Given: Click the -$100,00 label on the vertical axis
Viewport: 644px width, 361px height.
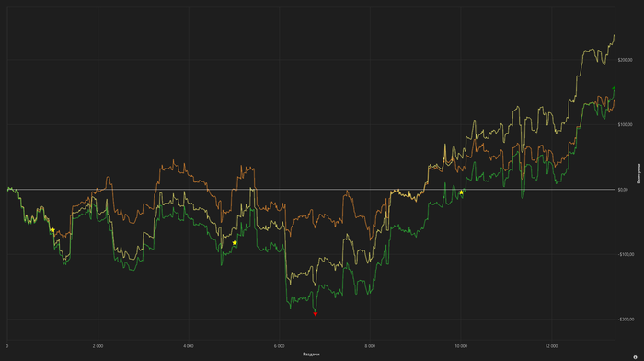Looking at the screenshot, I should point(626,255).
